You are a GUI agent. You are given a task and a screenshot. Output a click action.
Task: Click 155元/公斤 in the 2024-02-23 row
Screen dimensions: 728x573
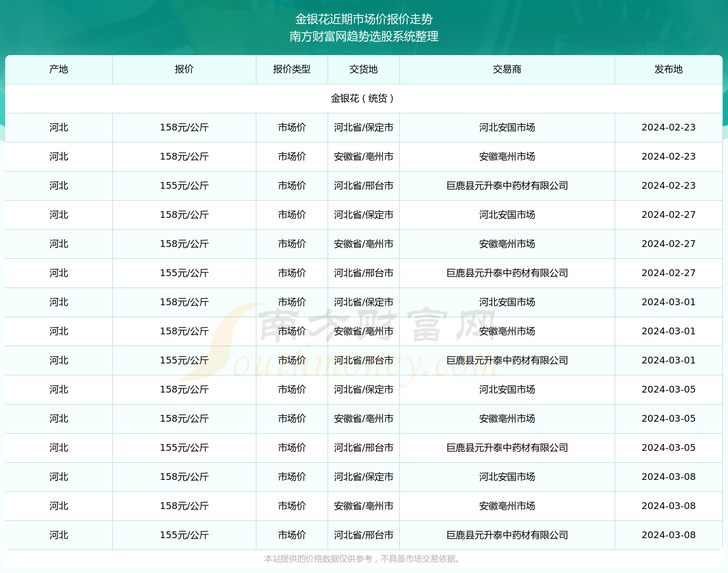184,186
